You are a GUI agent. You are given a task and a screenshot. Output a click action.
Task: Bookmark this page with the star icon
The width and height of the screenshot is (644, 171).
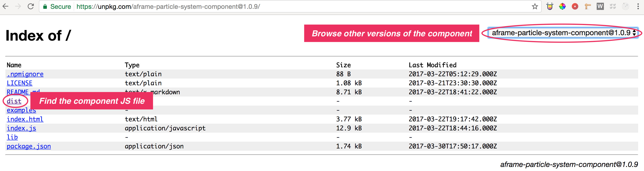(534, 7)
